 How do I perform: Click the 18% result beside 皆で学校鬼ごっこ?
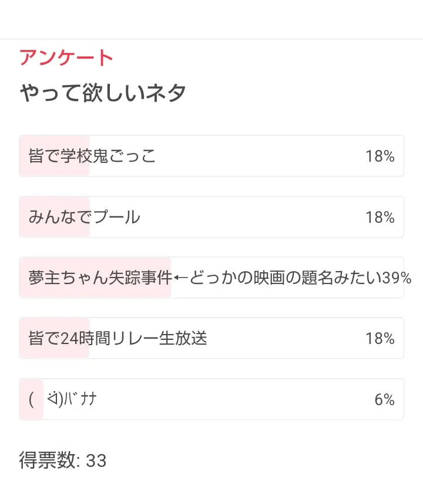[380, 156]
